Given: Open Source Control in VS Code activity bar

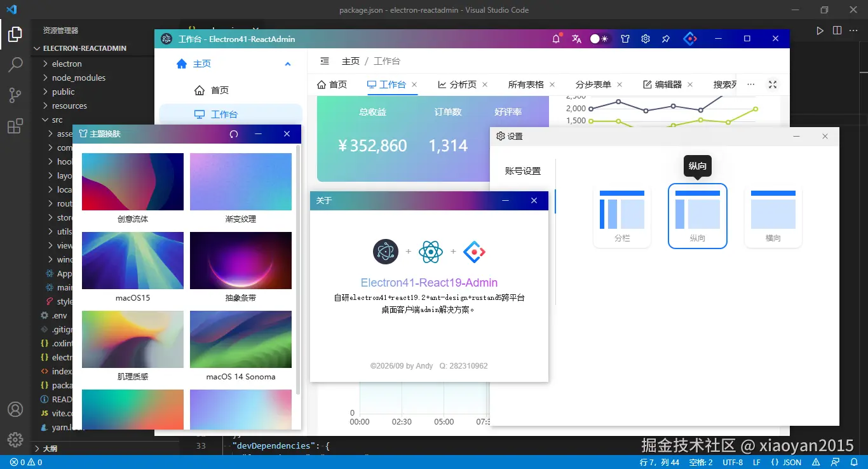Looking at the screenshot, I should coord(15,95).
